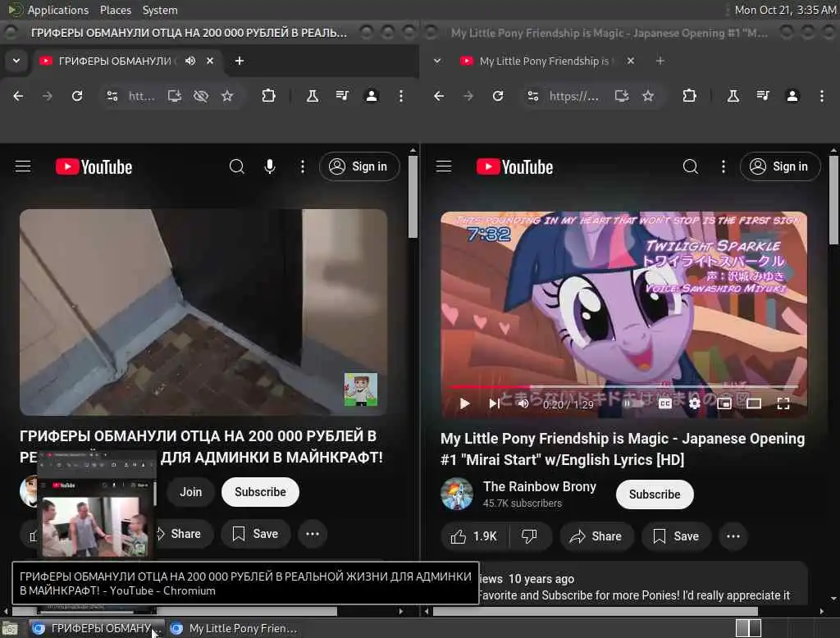Click vertical scrollbar in left window

click(x=413, y=196)
